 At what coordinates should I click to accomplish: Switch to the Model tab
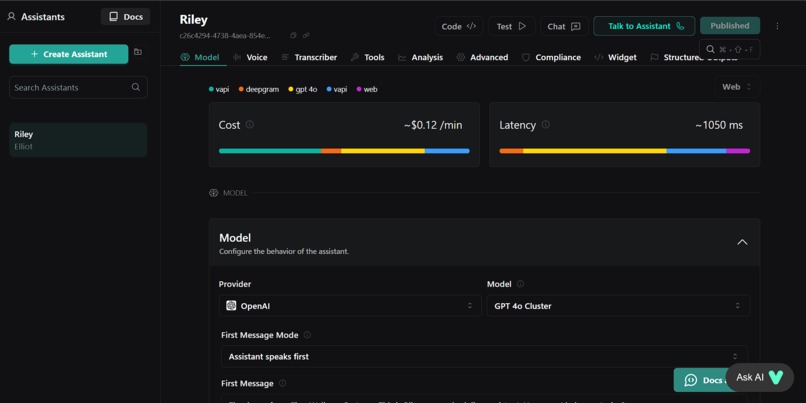click(200, 58)
